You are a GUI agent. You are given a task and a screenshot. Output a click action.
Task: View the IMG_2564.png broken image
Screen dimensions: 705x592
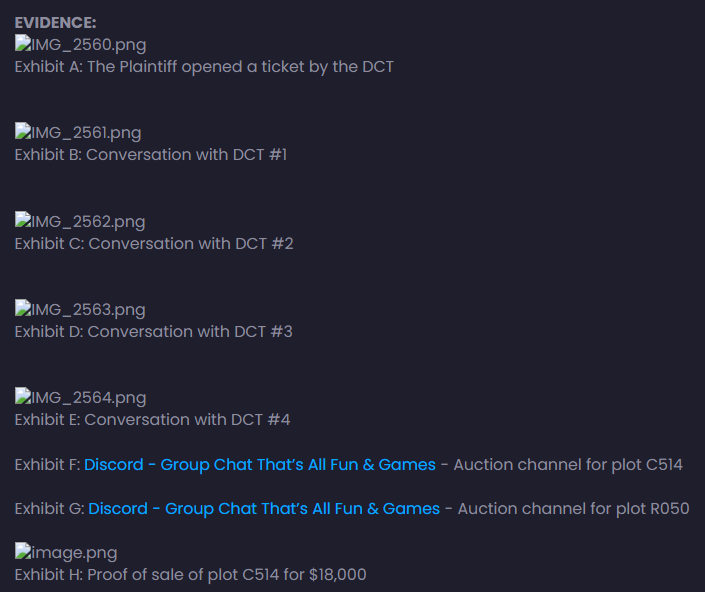click(80, 398)
